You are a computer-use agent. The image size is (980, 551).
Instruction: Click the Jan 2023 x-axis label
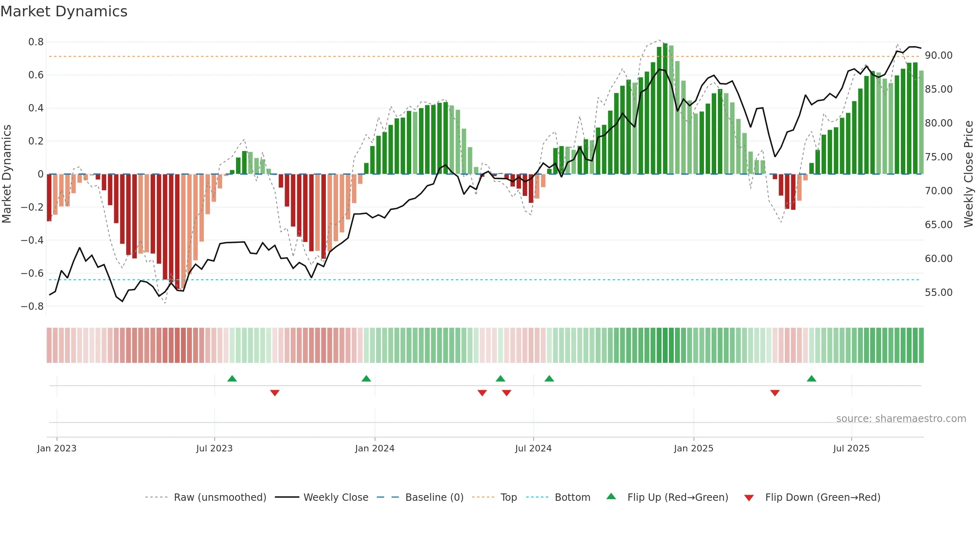click(x=57, y=448)
